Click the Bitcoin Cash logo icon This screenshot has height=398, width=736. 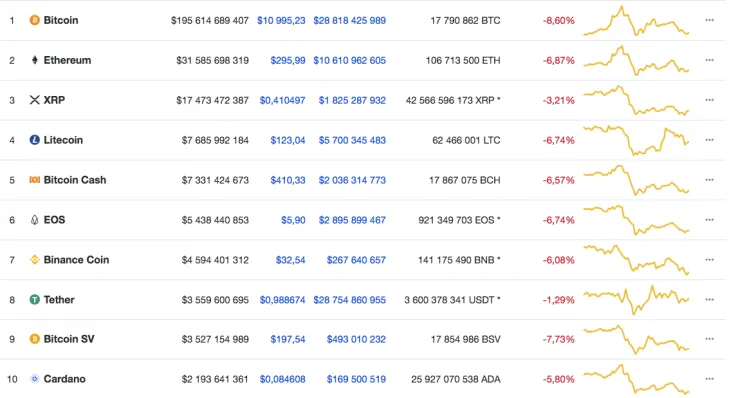coord(34,180)
